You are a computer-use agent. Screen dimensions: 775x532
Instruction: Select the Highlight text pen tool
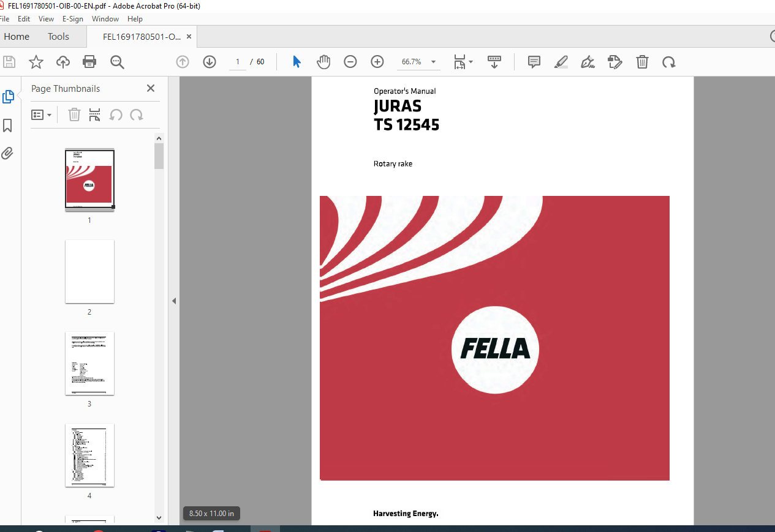[561, 62]
